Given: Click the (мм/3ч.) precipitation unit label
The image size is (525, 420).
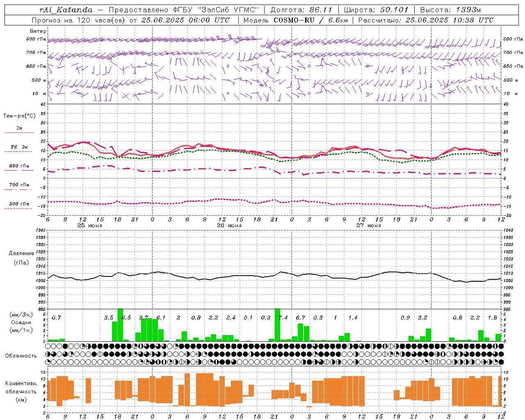Looking at the screenshot, I should tap(21, 315).
